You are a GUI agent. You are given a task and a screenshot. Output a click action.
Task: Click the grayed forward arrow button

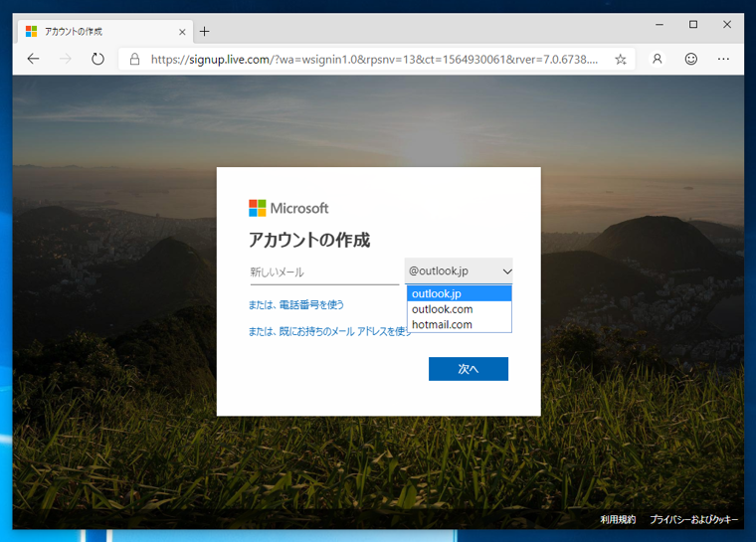point(65,59)
